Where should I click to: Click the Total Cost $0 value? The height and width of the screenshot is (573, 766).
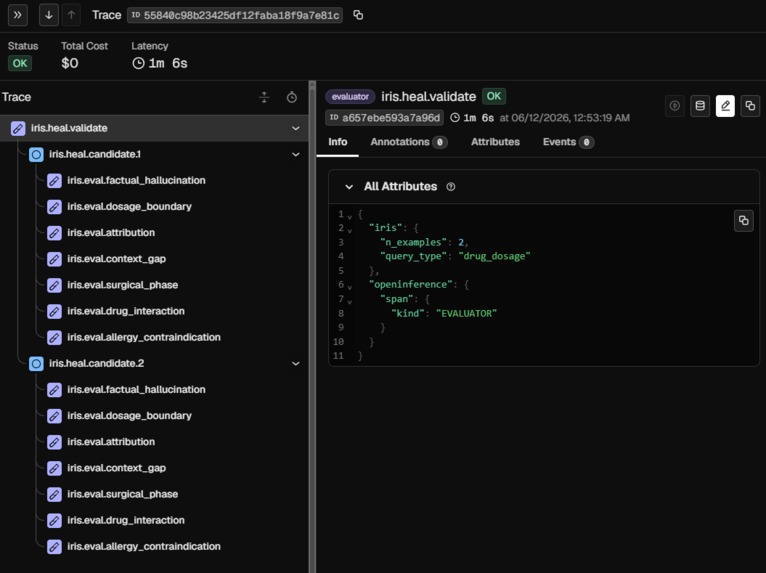(70, 63)
